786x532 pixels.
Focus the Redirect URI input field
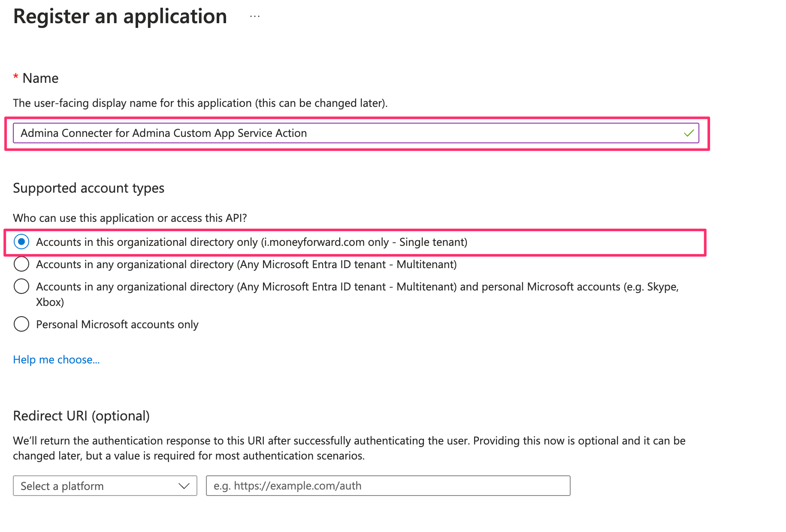tap(388, 486)
